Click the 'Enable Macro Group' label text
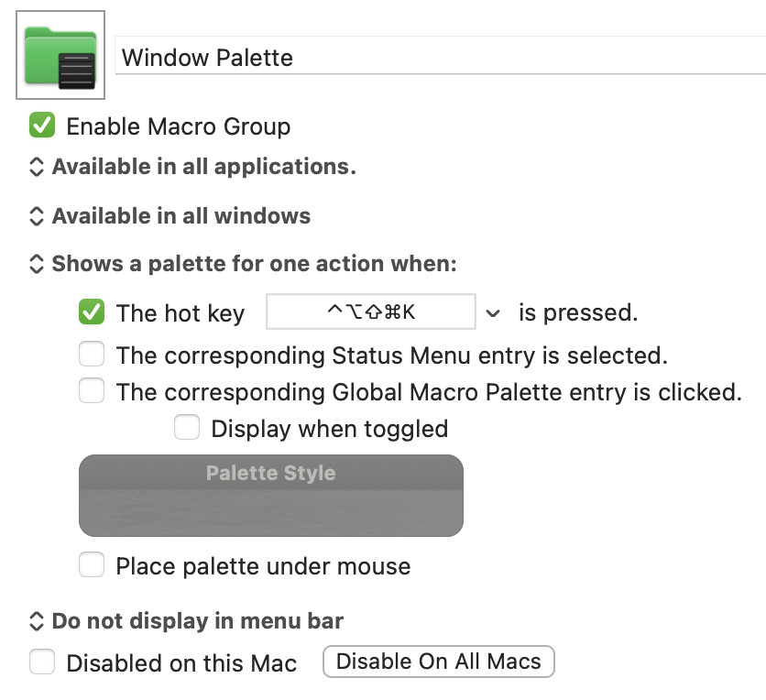 click(x=179, y=126)
